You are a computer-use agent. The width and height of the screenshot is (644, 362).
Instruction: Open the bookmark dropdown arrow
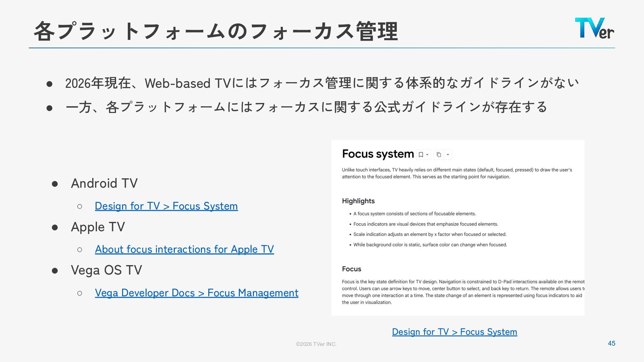tap(427, 155)
